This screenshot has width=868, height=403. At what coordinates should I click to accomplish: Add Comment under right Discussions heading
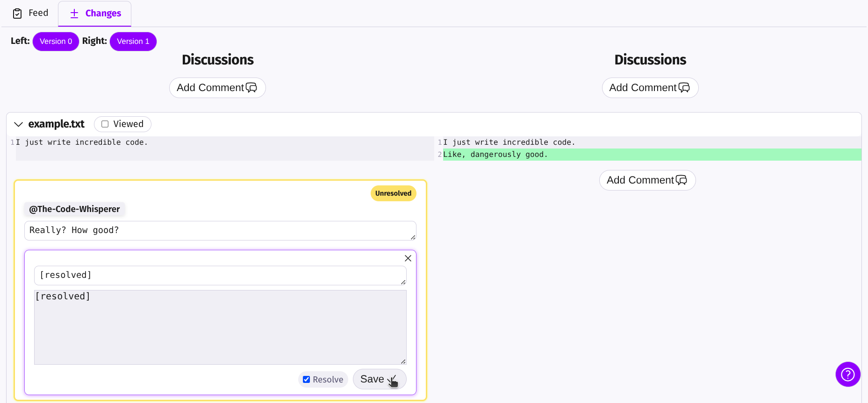650,88
